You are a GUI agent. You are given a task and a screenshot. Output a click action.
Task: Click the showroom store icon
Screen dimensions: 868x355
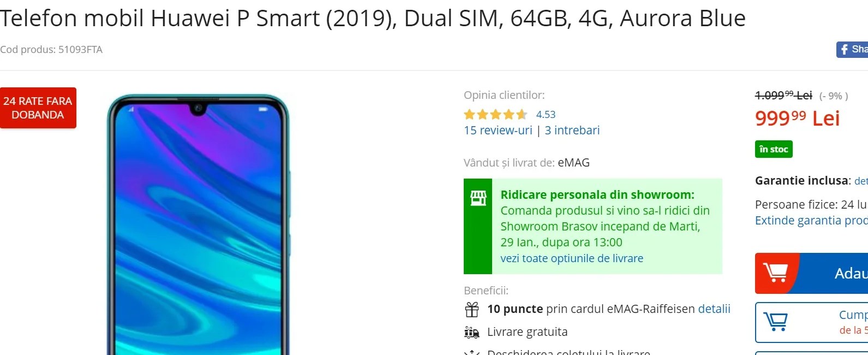[478, 198]
